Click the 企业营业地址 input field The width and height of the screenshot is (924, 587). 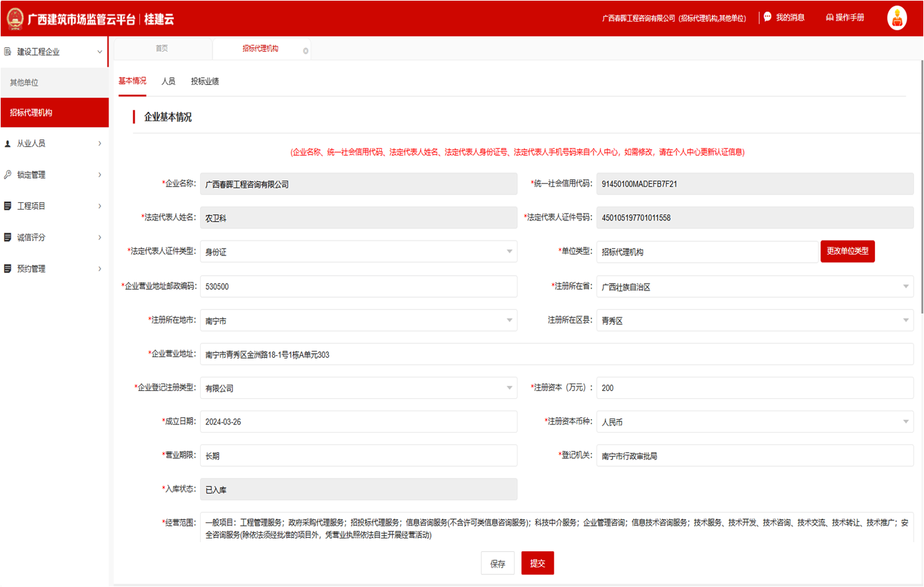pos(556,354)
